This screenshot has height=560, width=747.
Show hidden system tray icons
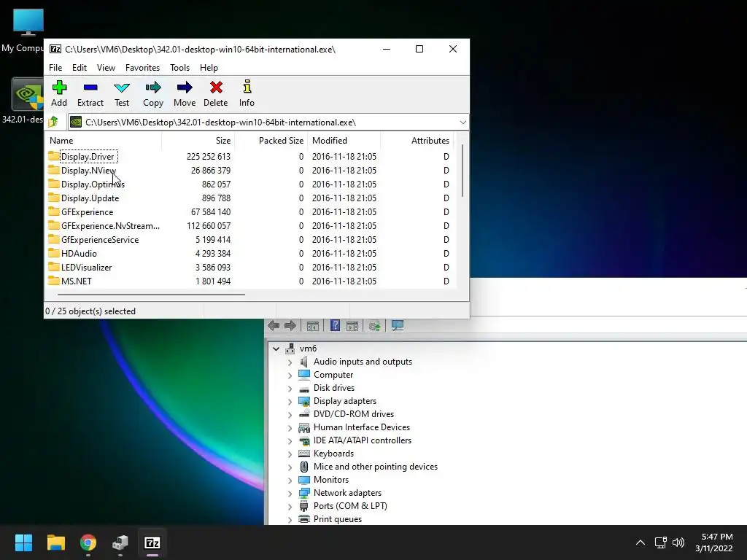pyautogui.click(x=640, y=542)
